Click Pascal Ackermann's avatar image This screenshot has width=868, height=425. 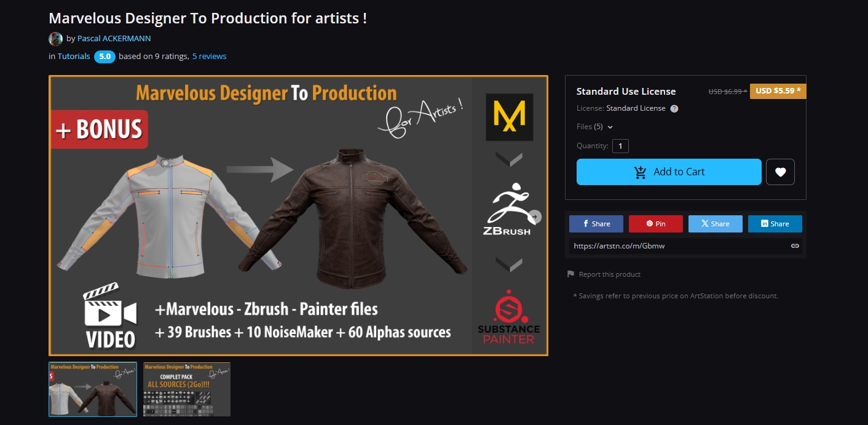tap(56, 39)
